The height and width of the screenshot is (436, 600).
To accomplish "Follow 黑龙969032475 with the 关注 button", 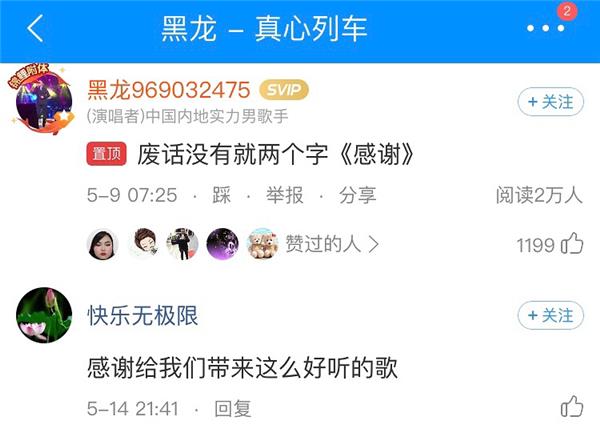I will click(x=551, y=102).
